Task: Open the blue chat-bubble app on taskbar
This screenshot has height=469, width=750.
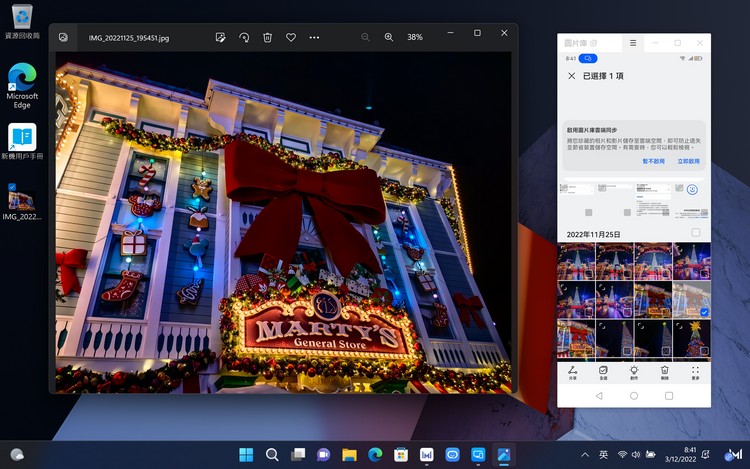Action: point(452,455)
